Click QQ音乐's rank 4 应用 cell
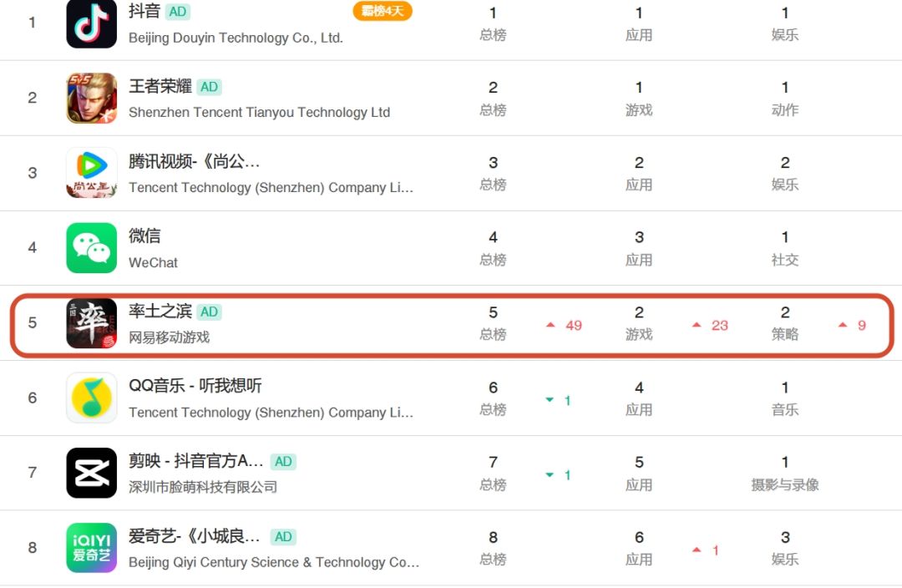Viewport: 902px width, 588px height. coord(639,398)
